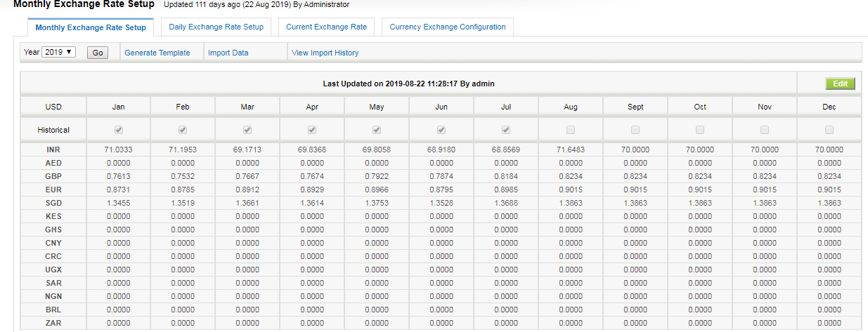868x332 pixels.
Task: Select the GBP currency row label
Action: pyautogui.click(x=53, y=176)
